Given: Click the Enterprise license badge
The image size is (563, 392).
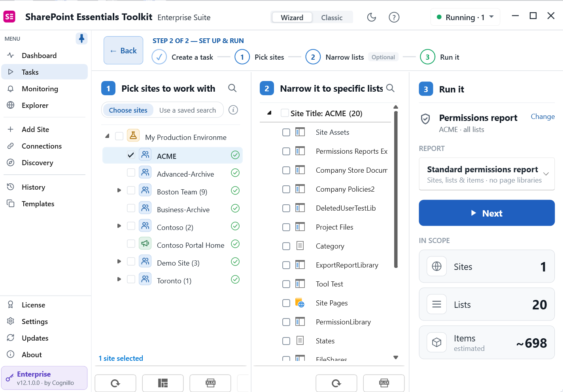Looking at the screenshot, I should pos(44,378).
